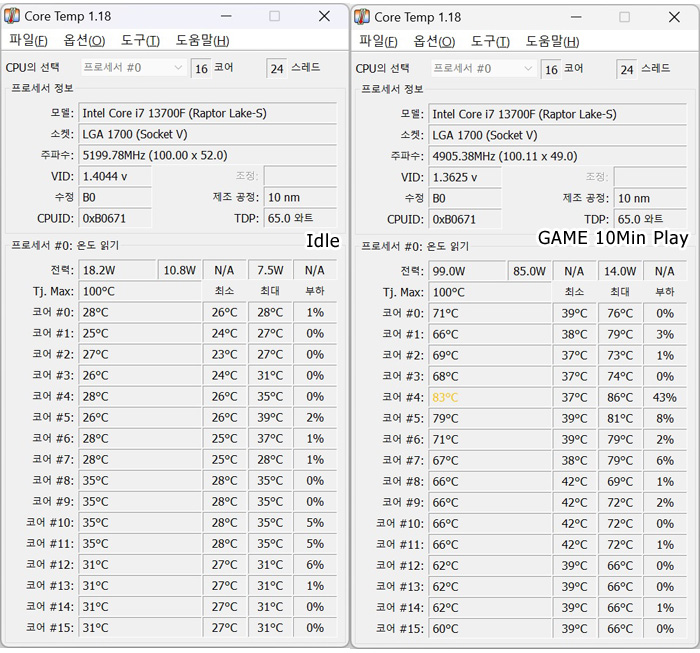Close the Idle Core Temp window
The image size is (700, 653).
[x=325, y=16]
